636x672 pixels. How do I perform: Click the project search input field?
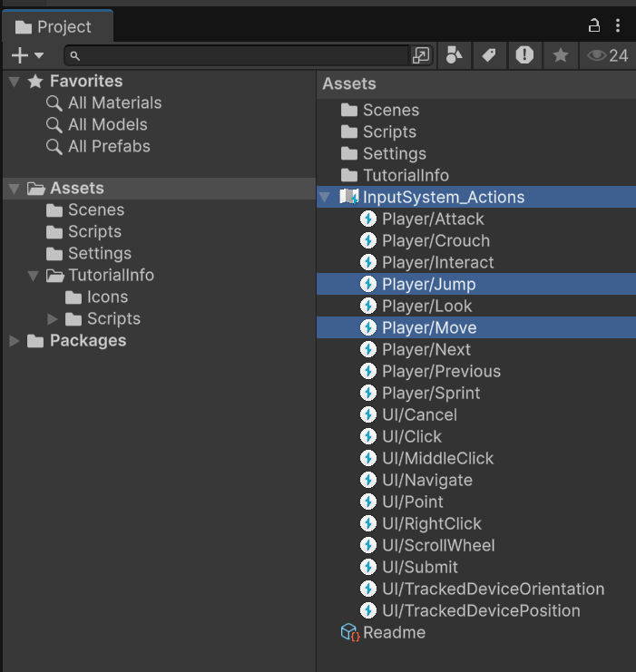tap(240, 55)
